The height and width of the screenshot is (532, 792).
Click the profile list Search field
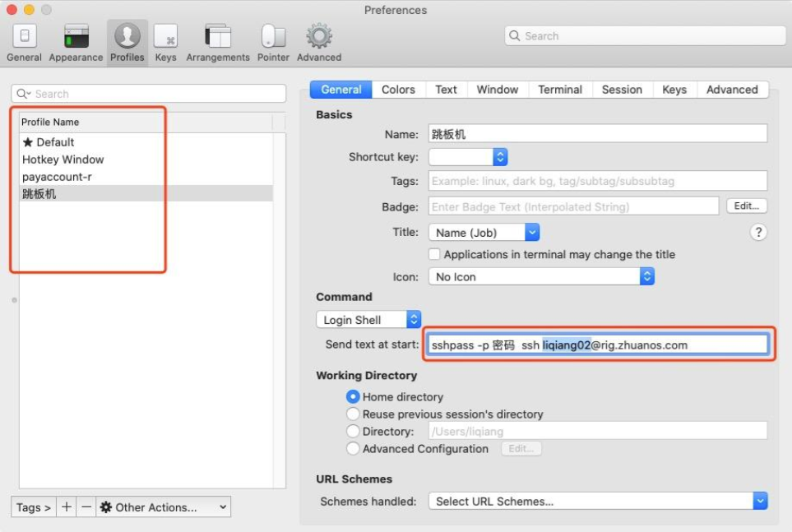coord(149,94)
